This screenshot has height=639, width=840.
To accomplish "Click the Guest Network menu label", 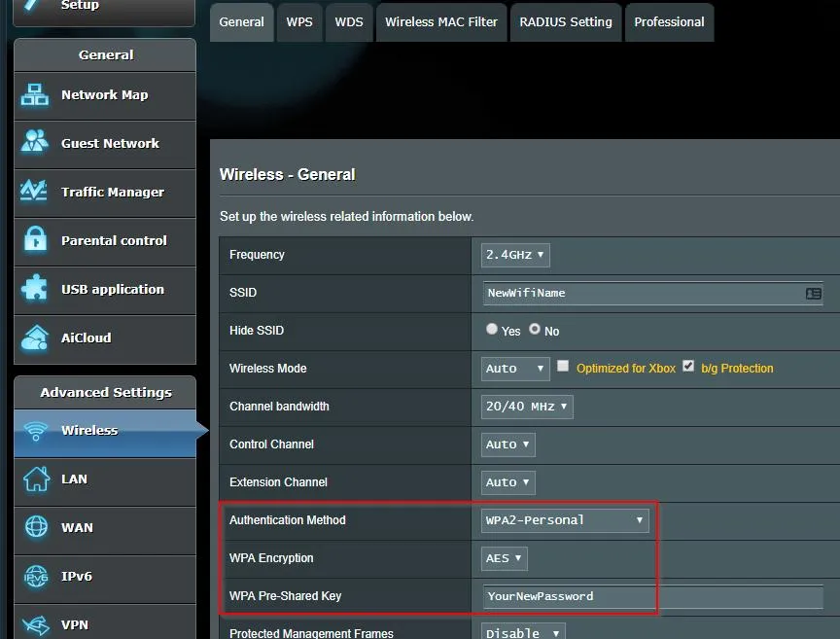I will click(x=111, y=144).
